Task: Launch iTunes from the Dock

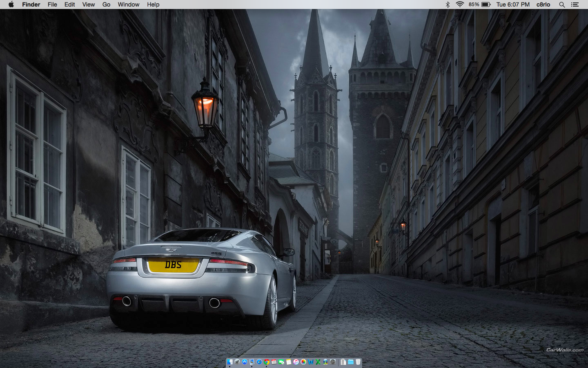Action: 296,362
